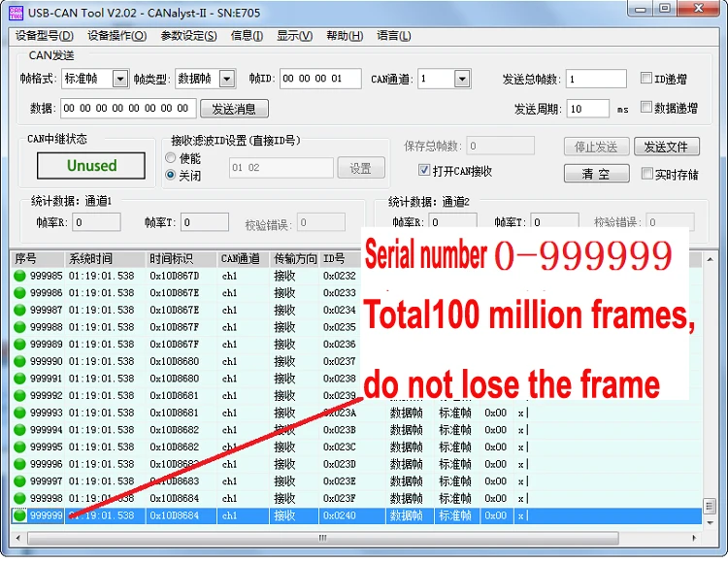Click green status dot of selected row 999999
Viewport: 728px width, 563px height.
point(19,515)
